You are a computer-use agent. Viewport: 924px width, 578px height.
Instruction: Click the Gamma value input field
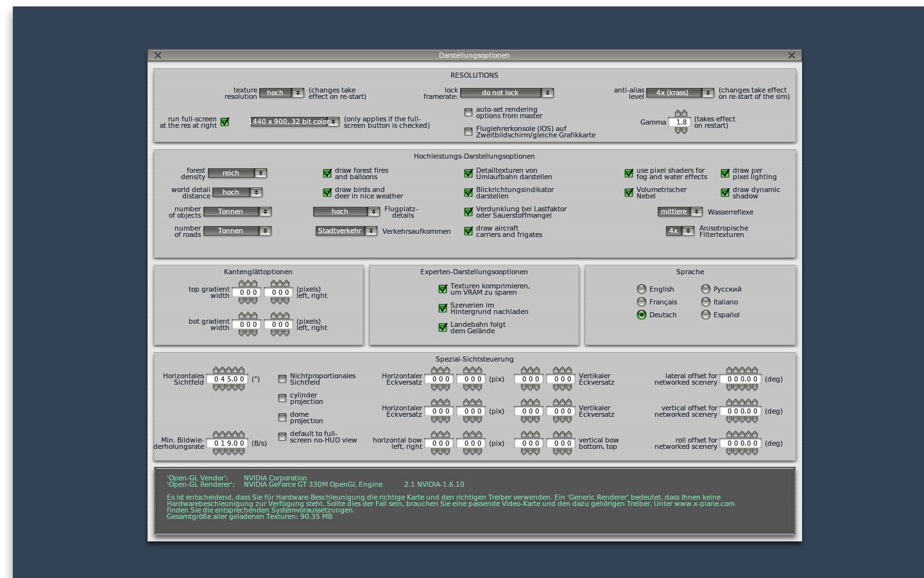[680, 122]
